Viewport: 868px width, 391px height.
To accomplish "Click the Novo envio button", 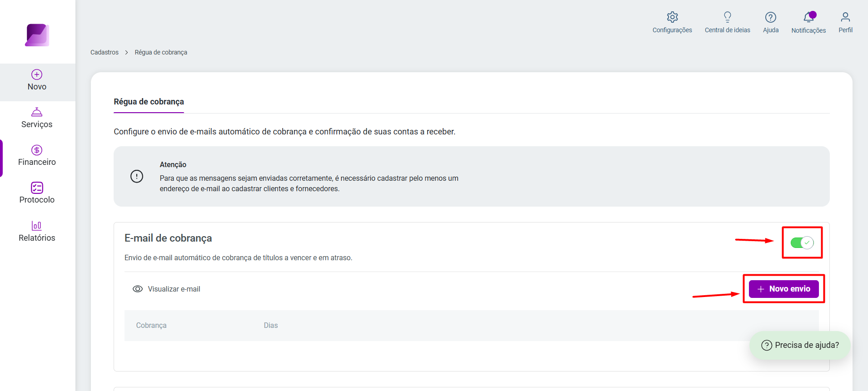I will click(x=783, y=289).
